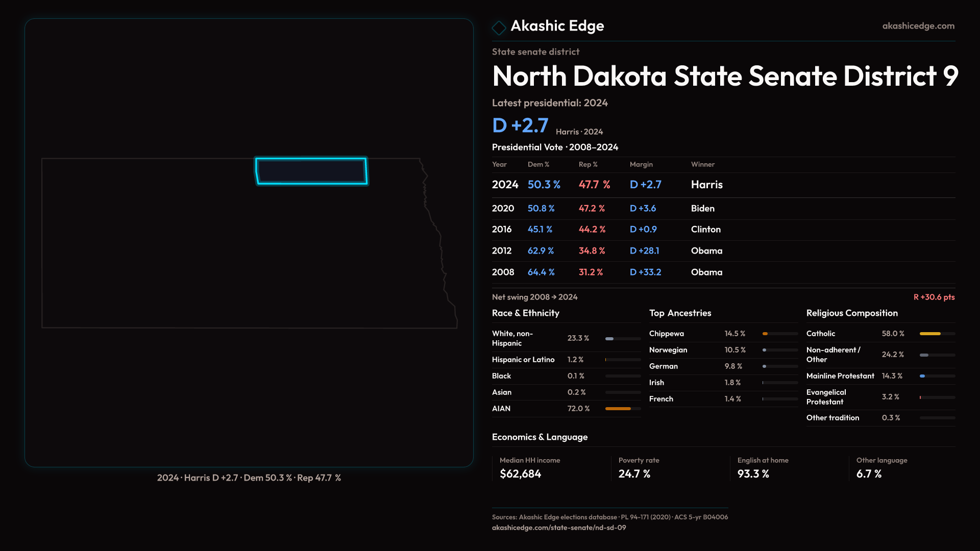Click the White, non-Hispanic percentage bar
Image resolution: width=980 pixels, height=551 pixels.
[x=609, y=339]
